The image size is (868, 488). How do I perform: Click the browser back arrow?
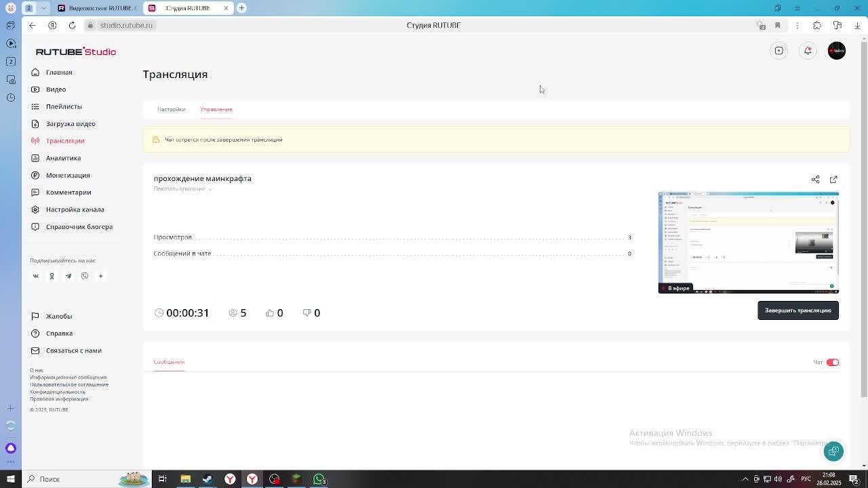(x=33, y=25)
